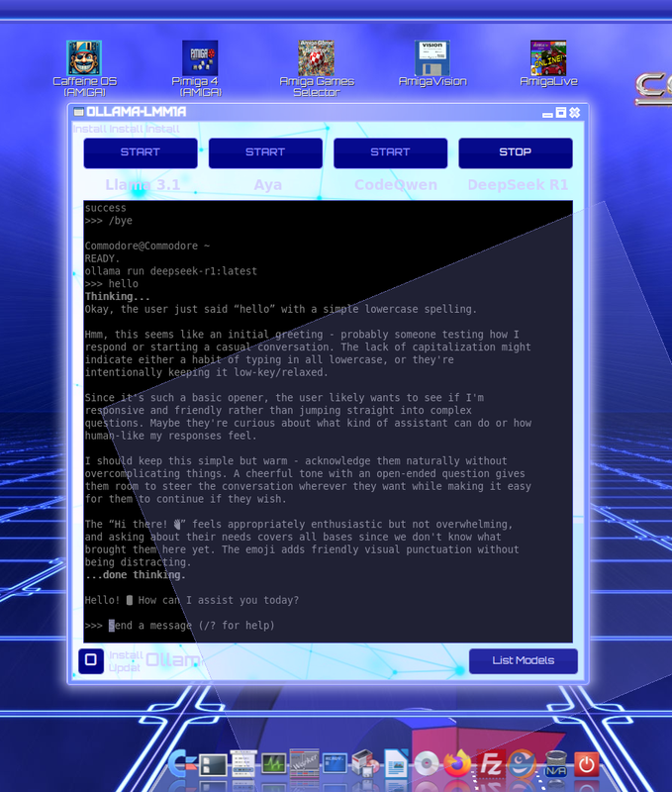The height and width of the screenshot is (792, 672).
Task: Click the red power button in dock
Action: pos(586,764)
